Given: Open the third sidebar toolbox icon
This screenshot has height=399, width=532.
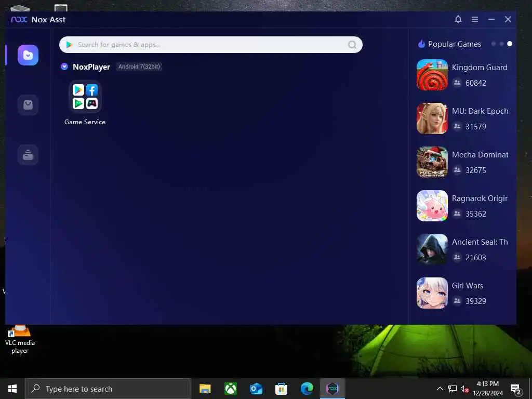Looking at the screenshot, I should 28,155.
